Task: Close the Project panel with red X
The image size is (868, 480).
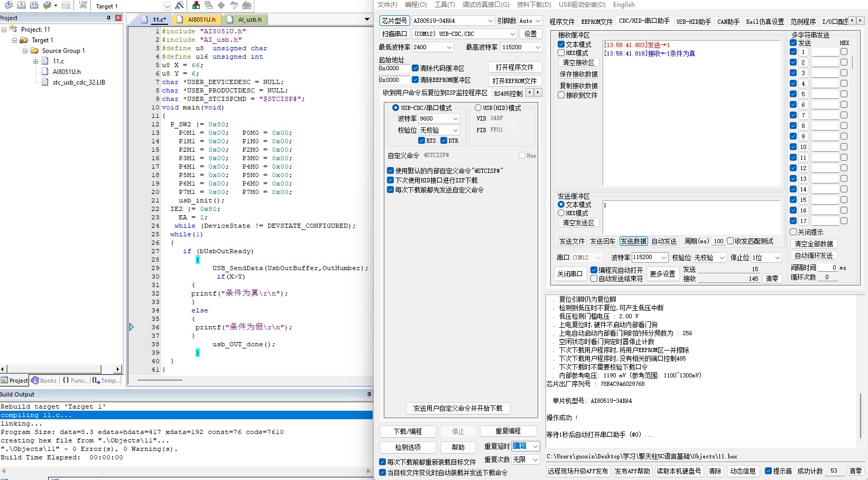Action: 118,18
